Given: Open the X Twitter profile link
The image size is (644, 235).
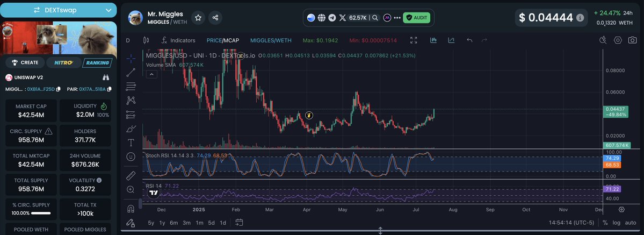Looking at the screenshot, I should click(343, 18).
